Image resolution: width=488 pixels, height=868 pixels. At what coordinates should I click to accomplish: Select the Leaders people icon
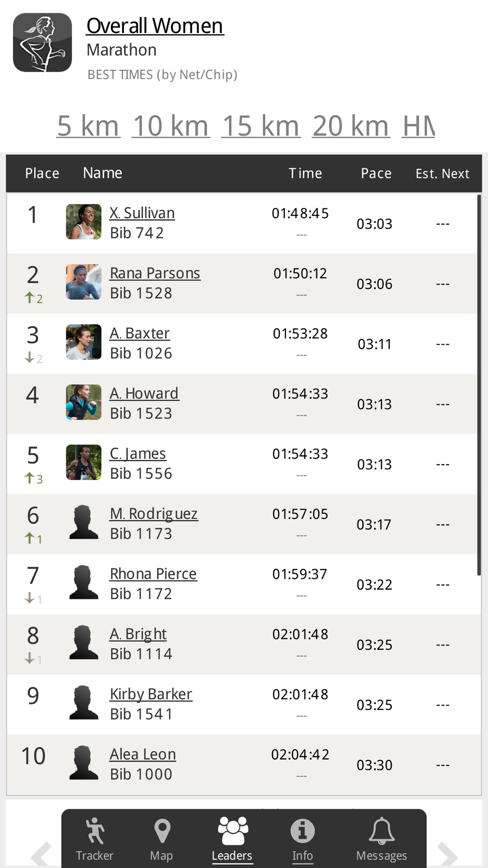pyautogui.click(x=233, y=831)
